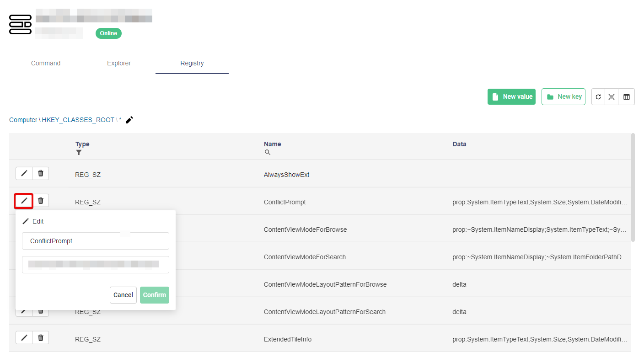Click the edit pencil for ExtendedTileInfo
Viewport: 644px width, 352px height.
coord(24,338)
